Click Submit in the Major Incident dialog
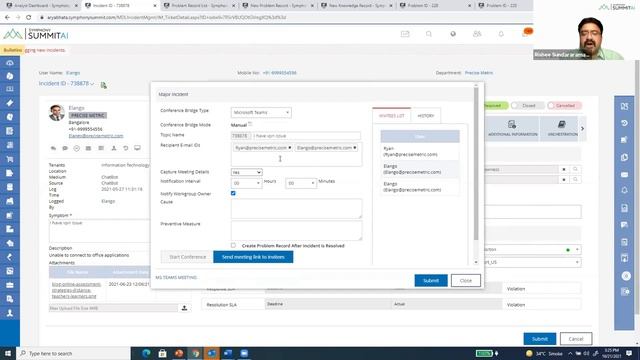The height and width of the screenshot is (360, 640). click(x=431, y=280)
